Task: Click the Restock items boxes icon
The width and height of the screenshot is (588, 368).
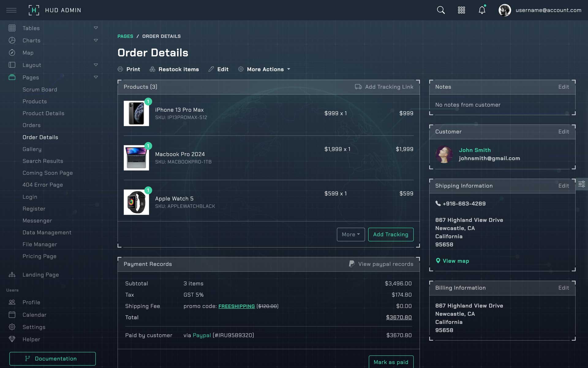Action: tap(152, 69)
